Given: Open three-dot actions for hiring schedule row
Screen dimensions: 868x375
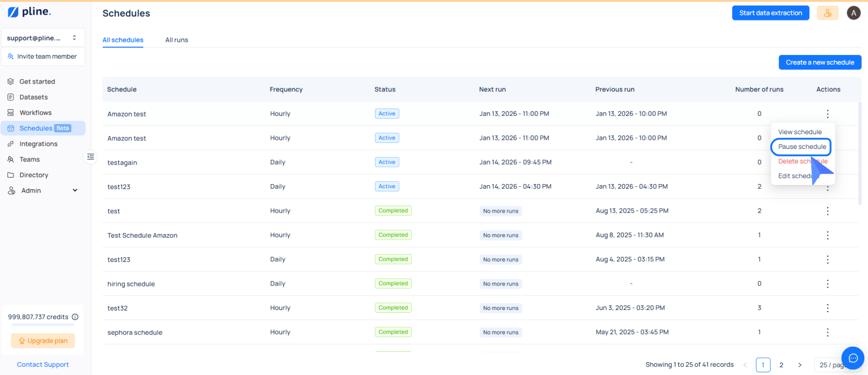Looking at the screenshot, I should [x=828, y=284].
